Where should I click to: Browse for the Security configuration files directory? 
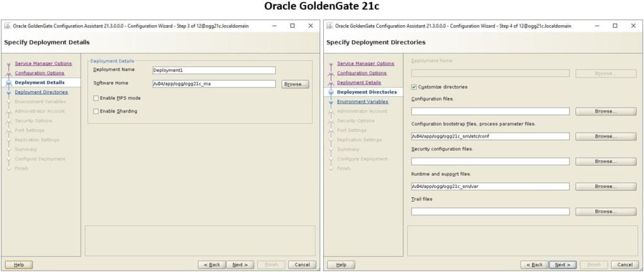coord(606,161)
